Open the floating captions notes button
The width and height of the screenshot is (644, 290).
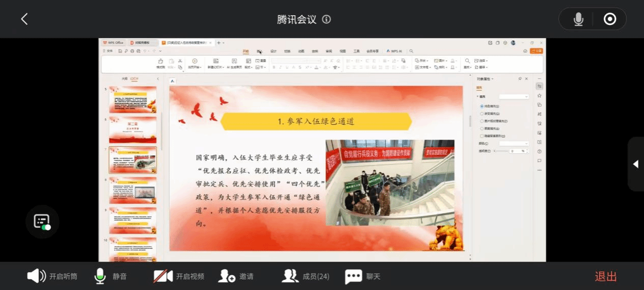tap(42, 222)
